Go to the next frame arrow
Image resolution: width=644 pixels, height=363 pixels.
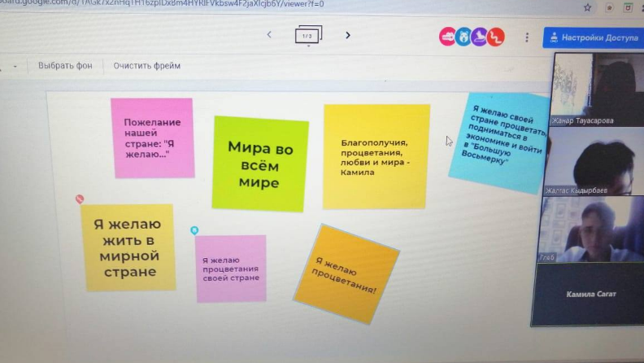(348, 35)
